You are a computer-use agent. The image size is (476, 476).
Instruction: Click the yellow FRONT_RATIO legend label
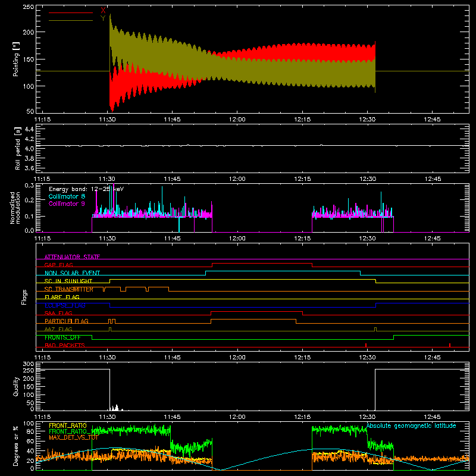tap(68, 425)
